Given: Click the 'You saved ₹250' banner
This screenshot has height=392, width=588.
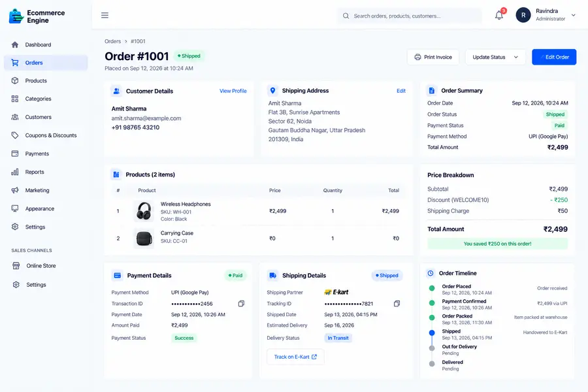Looking at the screenshot, I should (497, 244).
